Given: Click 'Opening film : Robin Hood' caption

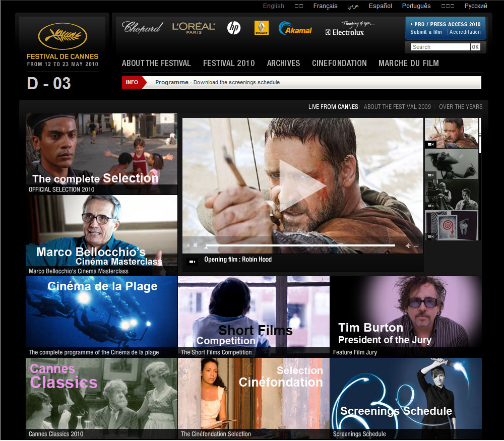Looking at the screenshot, I should [x=238, y=260].
